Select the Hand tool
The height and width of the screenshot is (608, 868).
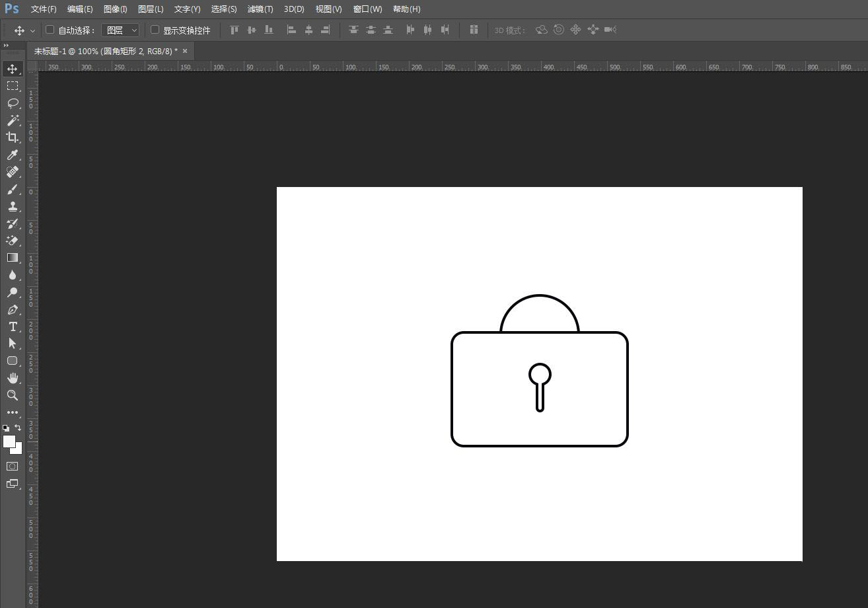[12, 378]
